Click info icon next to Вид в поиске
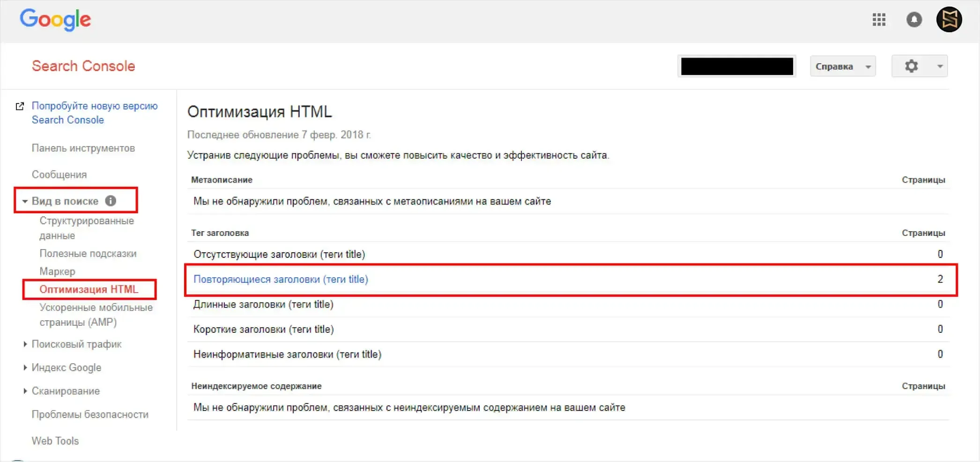The height and width of the screenshot is (462, 980). [x=111, y=201]
